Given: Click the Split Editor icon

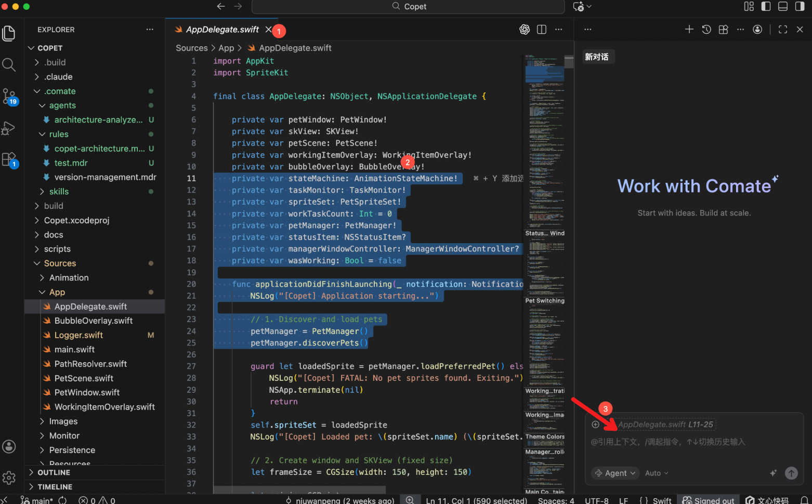Looking at the screenshot, I should pos(542,30).
